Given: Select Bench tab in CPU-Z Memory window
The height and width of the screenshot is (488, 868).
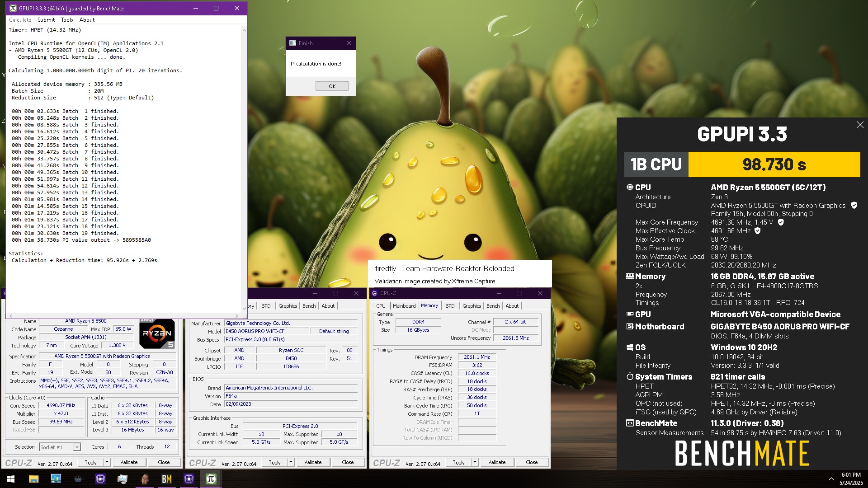Looking at the screenshot, I should [x=493, y=306].
